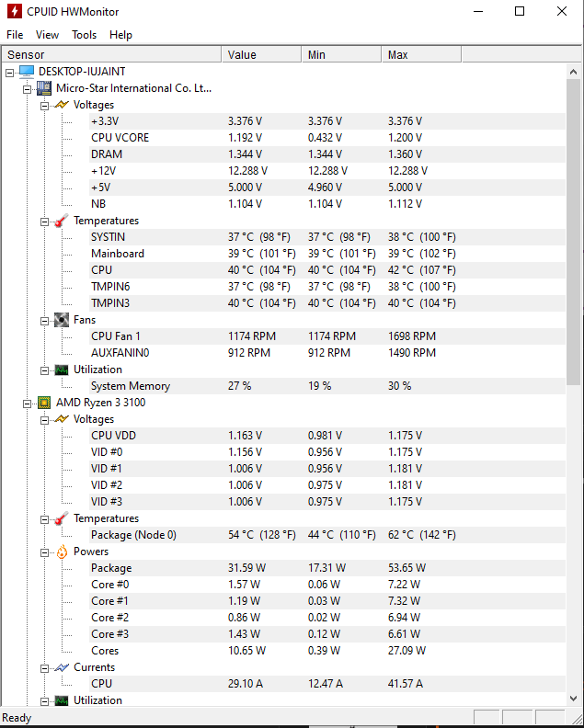Click the Currents wave icon
Screen dimensions: 584x728
62,667
